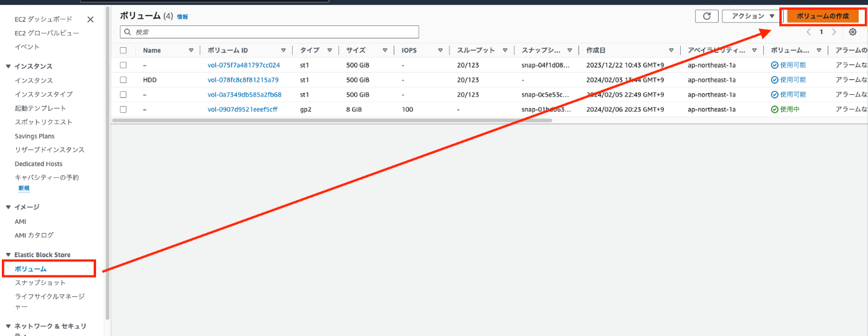Open volume vol-0a7349db585a2fb68 link
This screenshot has width=868, height=336.
coord(244,94)
